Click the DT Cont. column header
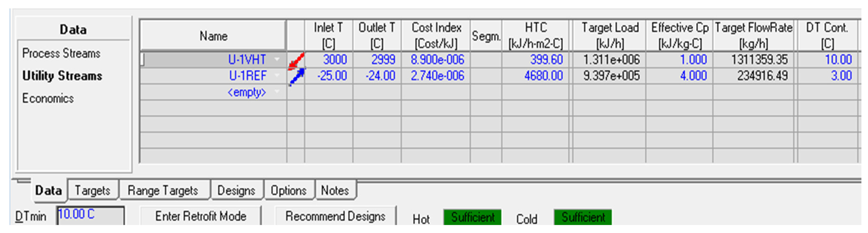The height and width of the screenshot is (233, 868). pyautogui.click(x=827, y=35)
